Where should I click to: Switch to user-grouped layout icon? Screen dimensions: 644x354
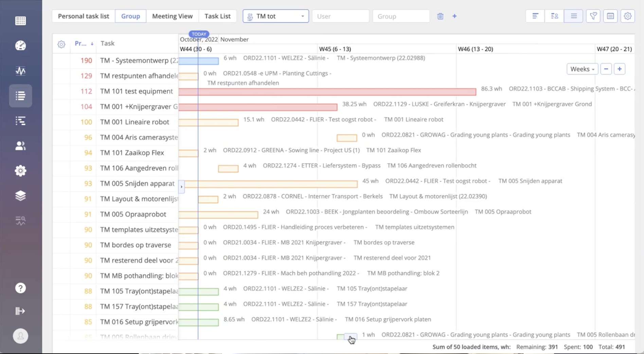coord(554,16)
